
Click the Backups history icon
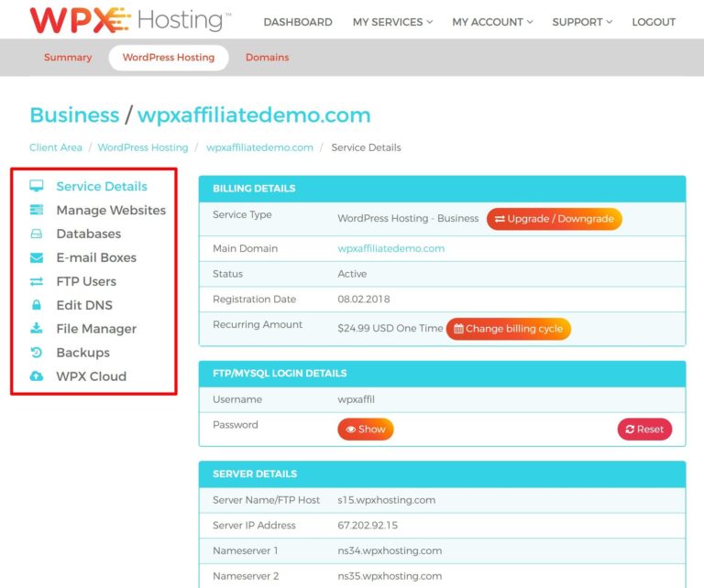pos(37,353)
